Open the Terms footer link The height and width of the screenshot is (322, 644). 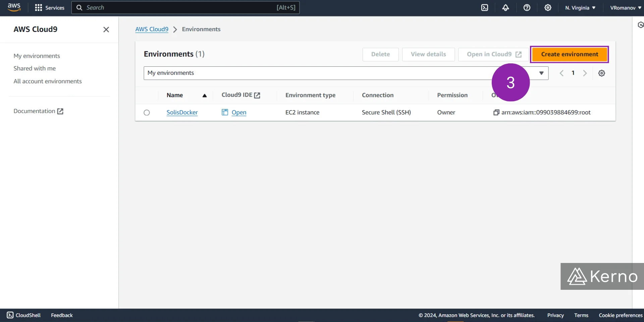581,315
